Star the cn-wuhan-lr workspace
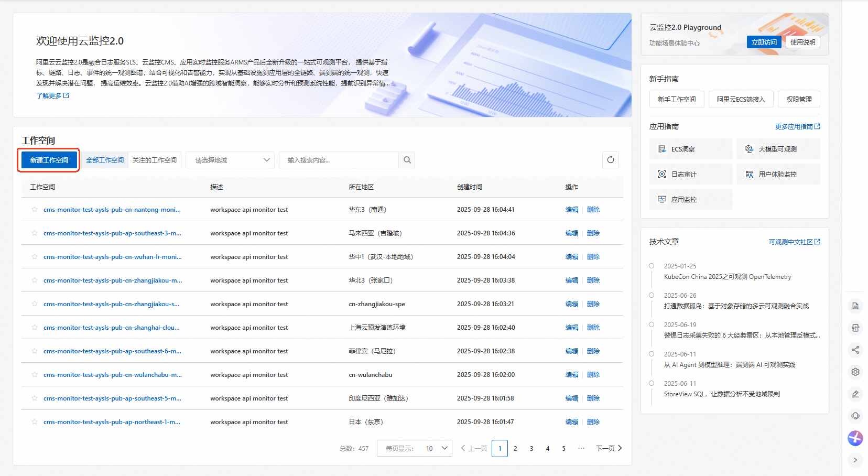The width and height of the screenshot is (868, 476). point(35,257)
